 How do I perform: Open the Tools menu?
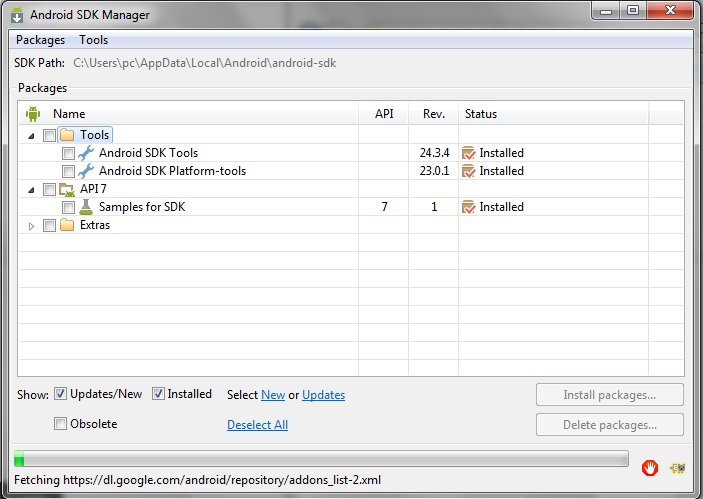coord(94,40)
